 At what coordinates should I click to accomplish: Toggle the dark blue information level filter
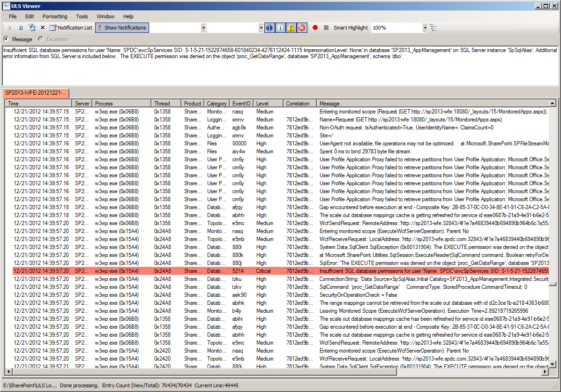[x=269, y=28]
